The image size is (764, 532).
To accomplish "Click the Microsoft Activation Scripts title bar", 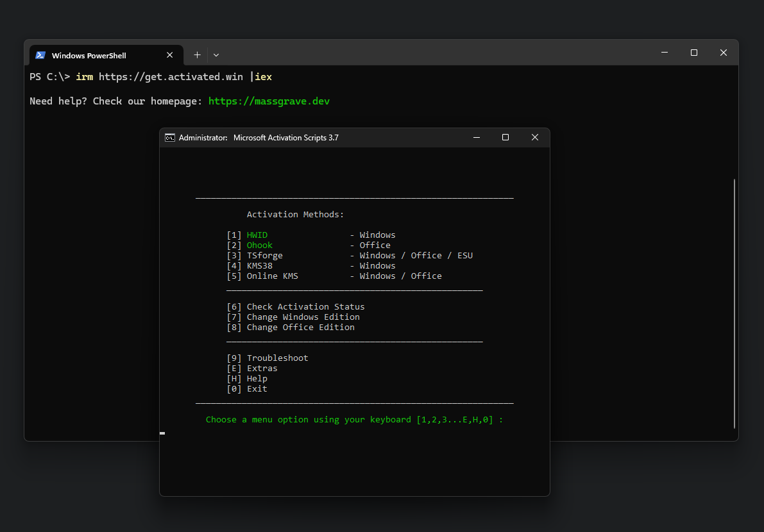I will tap(385, 138).
